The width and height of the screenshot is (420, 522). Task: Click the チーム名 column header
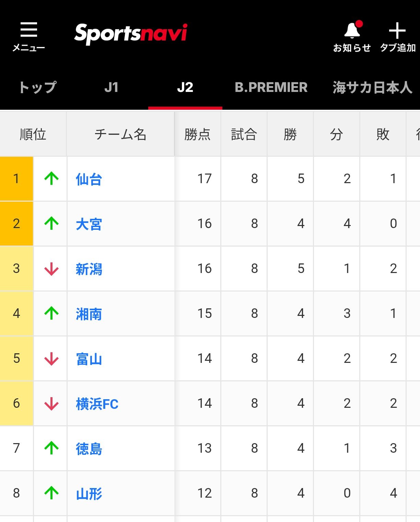pos(120,134)
